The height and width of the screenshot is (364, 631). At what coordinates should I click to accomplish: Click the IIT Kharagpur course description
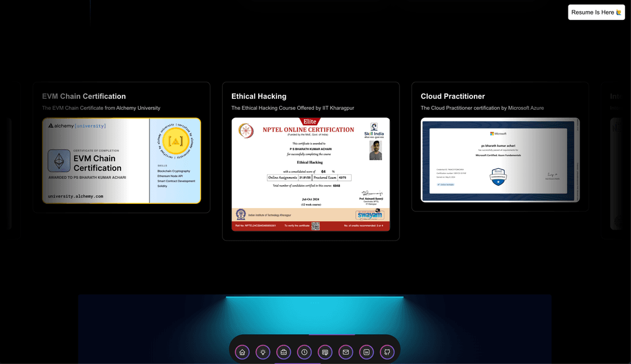[x=293, y=108]
